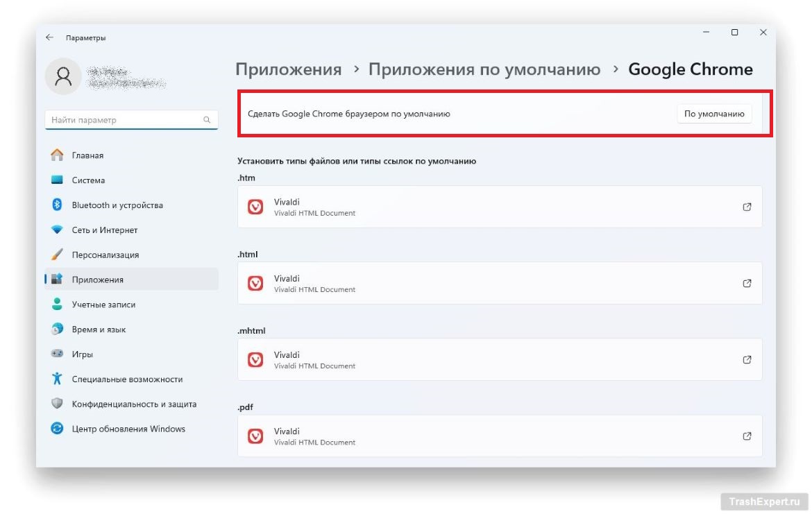
Task: Open 'Главная' in the sidebar
Action: pos(87,155)
